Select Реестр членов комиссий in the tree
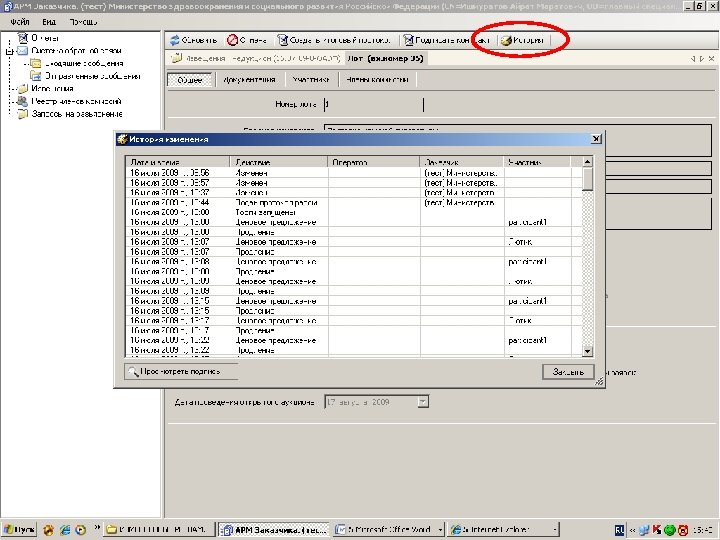 pyautogui.click(x=69, y=101)
